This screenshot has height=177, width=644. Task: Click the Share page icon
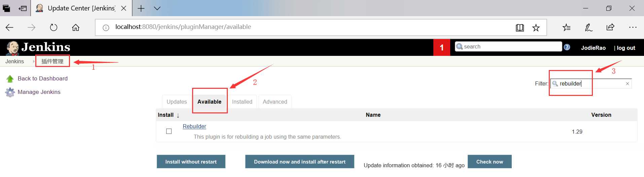(x=610, y=27)
